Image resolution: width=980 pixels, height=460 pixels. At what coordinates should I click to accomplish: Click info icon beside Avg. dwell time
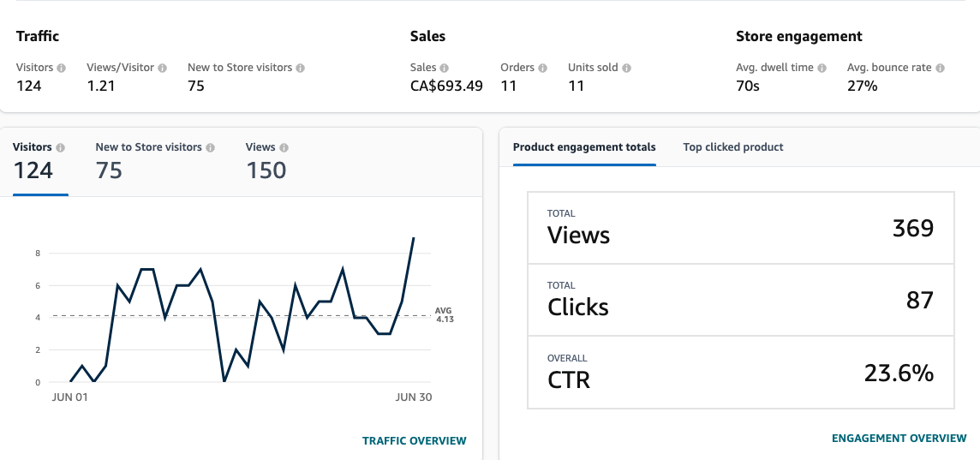click(x=822, y=68)
